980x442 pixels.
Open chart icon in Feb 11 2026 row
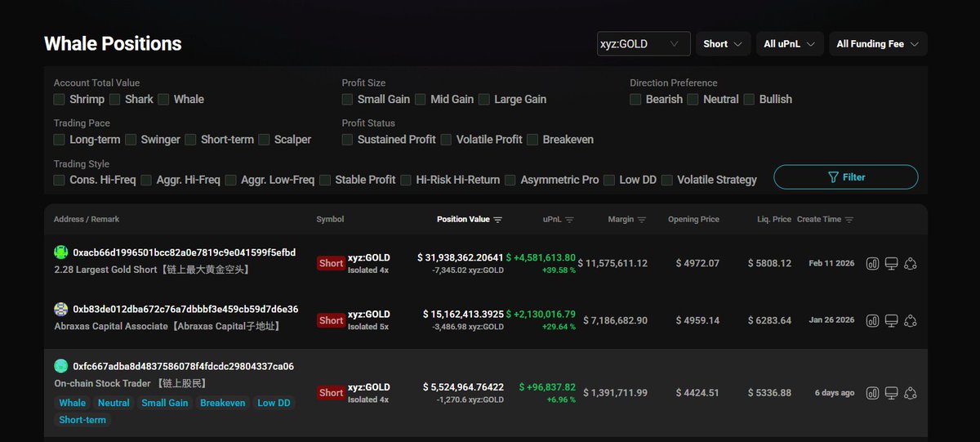[x=872, y=264]
